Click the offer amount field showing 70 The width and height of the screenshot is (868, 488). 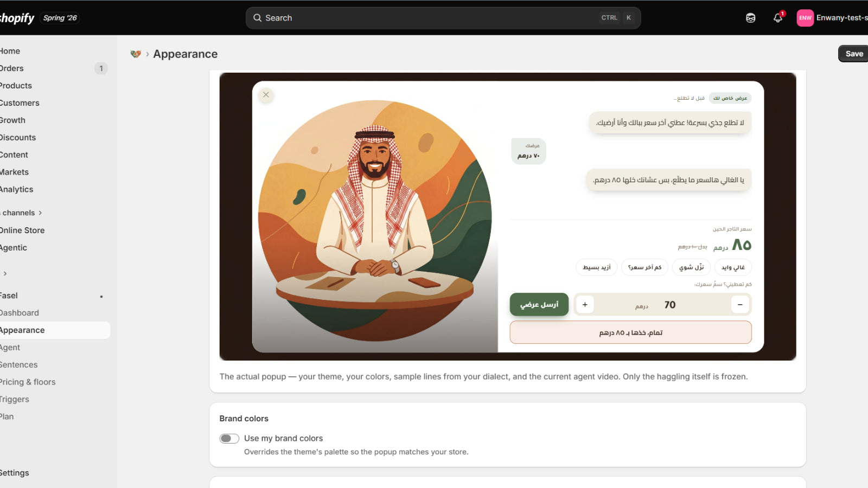coord(662,305)
